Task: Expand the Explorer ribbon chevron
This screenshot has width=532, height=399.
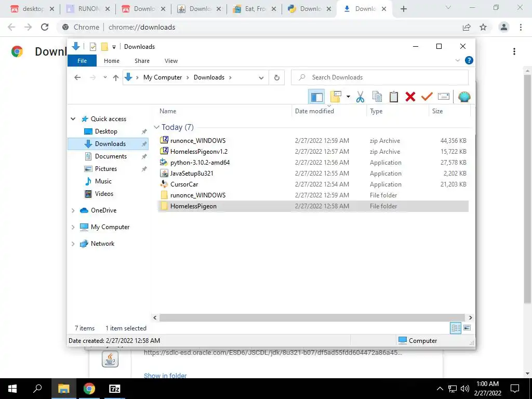Action: pos(457,60)
